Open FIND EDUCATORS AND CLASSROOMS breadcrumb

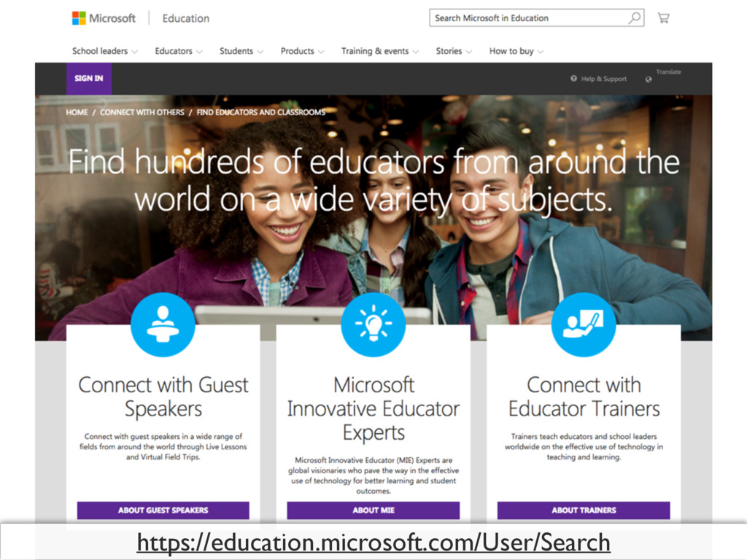261,112
